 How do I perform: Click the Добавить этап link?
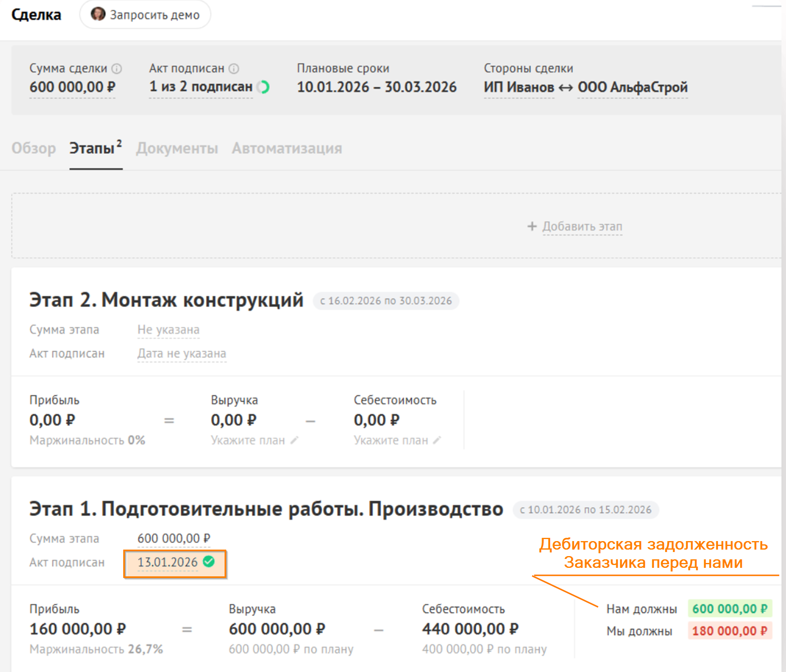pos(582,226)
